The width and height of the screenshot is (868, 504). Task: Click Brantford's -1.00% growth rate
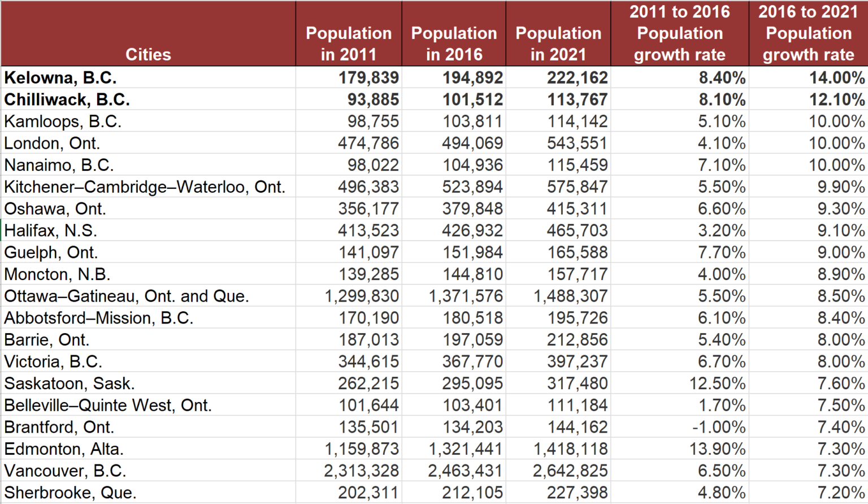pos(680,427)
